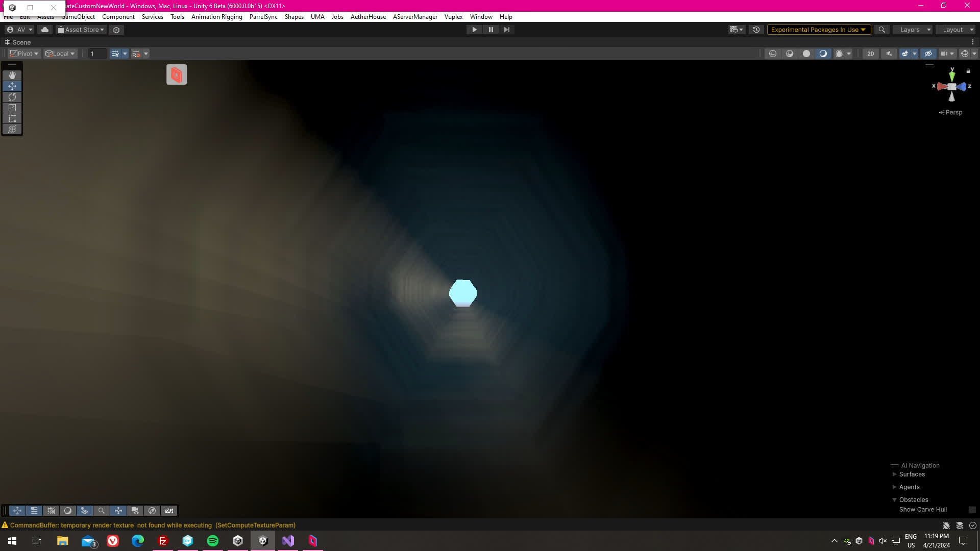Click the grid snap value field
Viewport: 980px width, 551px height.
pyautogui.click(x=97, y=54)
